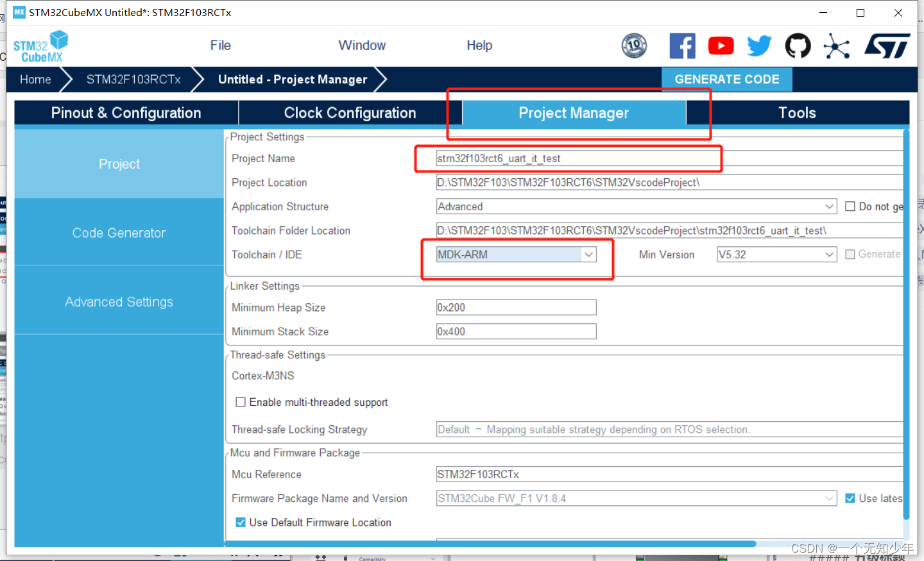Click the Project Location field
The height and width of the screenshot is (561, 924).
pyautogui.click(x=669, y=183)
